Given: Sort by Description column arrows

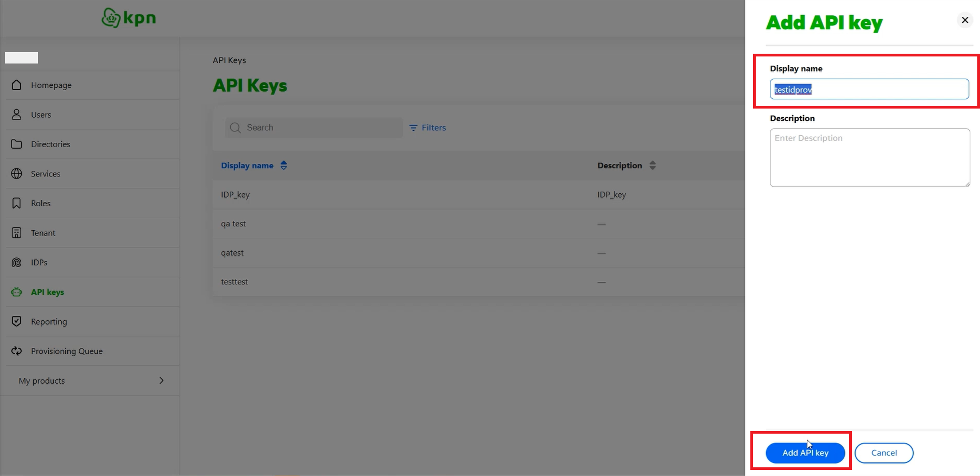Looking at the screenshot, I should coord(653,166).
